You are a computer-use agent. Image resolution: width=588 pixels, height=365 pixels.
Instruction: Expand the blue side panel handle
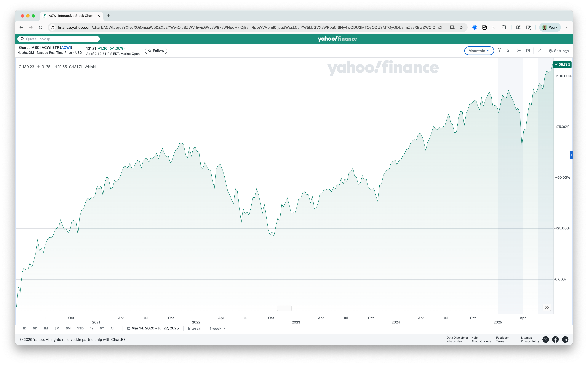[x=571, y=155]
